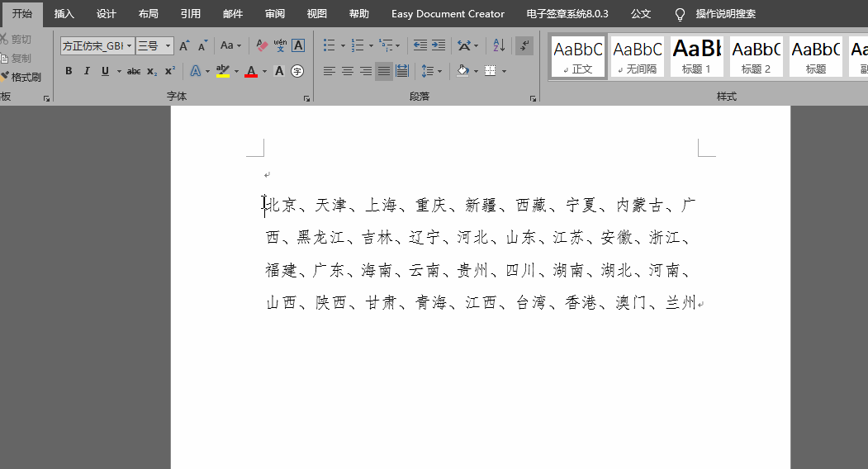Toggle bold formatting

(69, 71)
